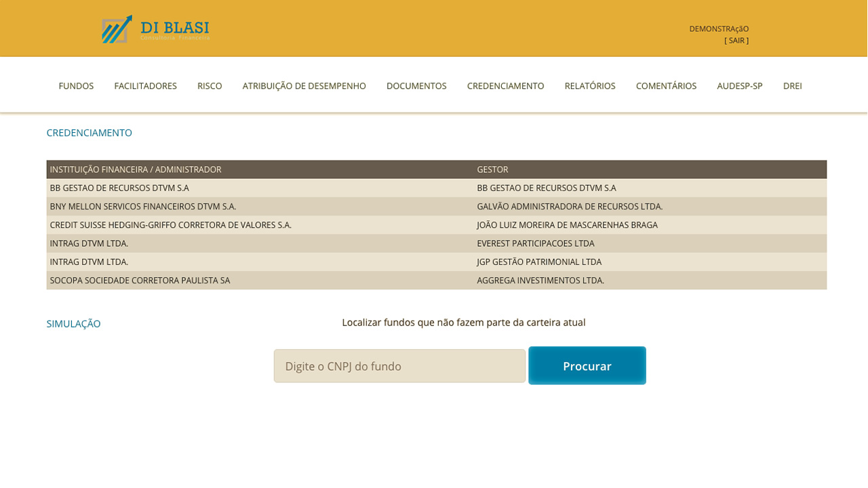Click the SIMULAÇÃO section heading
Viewport: 868px width, 488px height.
(x=73, y=324)
